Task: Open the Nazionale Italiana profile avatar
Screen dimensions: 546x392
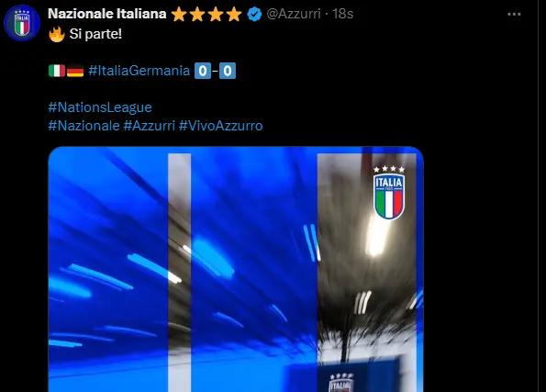Action: click(x=22, y=23)
